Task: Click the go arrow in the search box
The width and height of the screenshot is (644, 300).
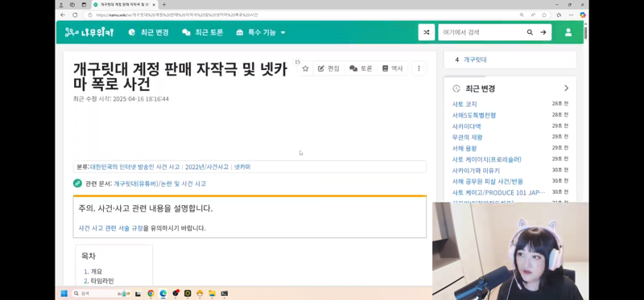Action: point(543,32)
